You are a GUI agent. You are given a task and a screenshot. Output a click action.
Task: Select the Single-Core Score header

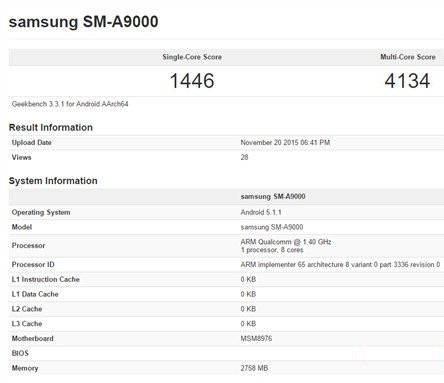click(192, 57)
